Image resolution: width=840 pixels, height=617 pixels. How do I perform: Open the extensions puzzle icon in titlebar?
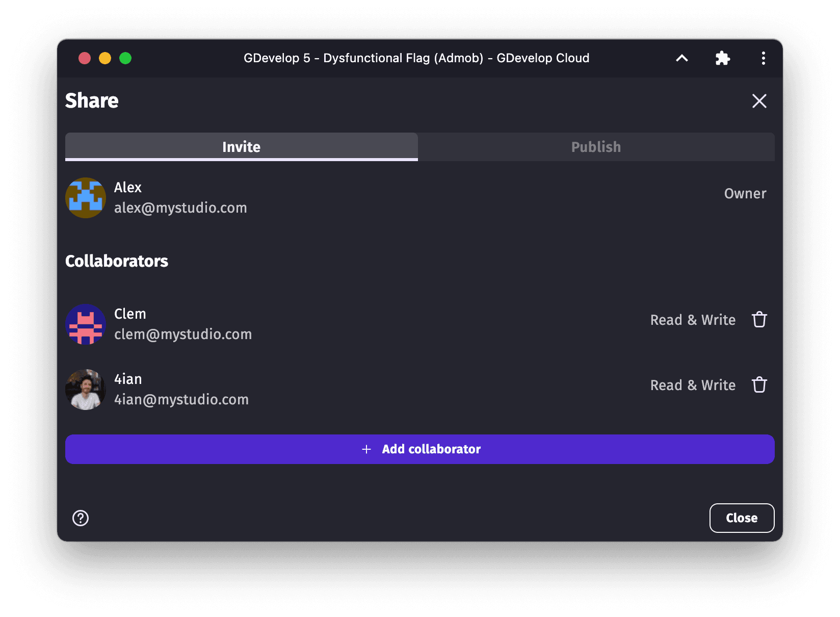point(723,58)
